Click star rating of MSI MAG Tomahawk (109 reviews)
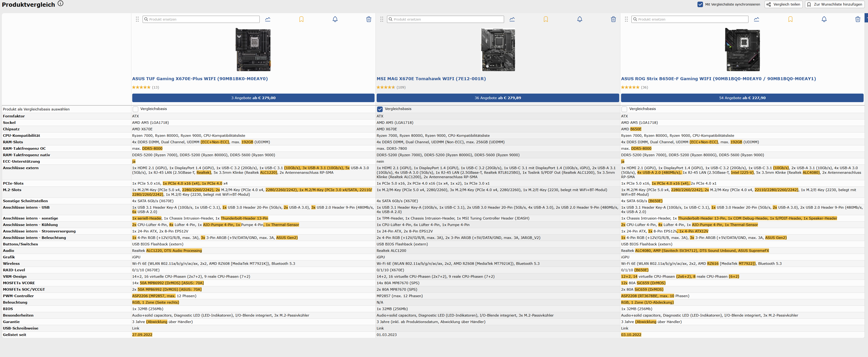Screen dimensions: 868x357 (386, 87)
